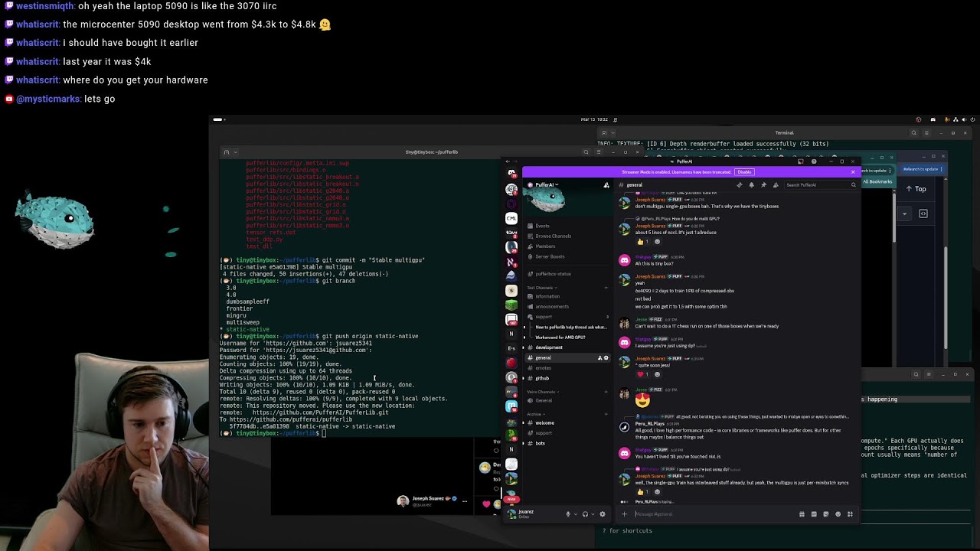Open microphone input options dropdown arrow
The width and height of the screenshot is (980, 551).
[x=576, y=514]
